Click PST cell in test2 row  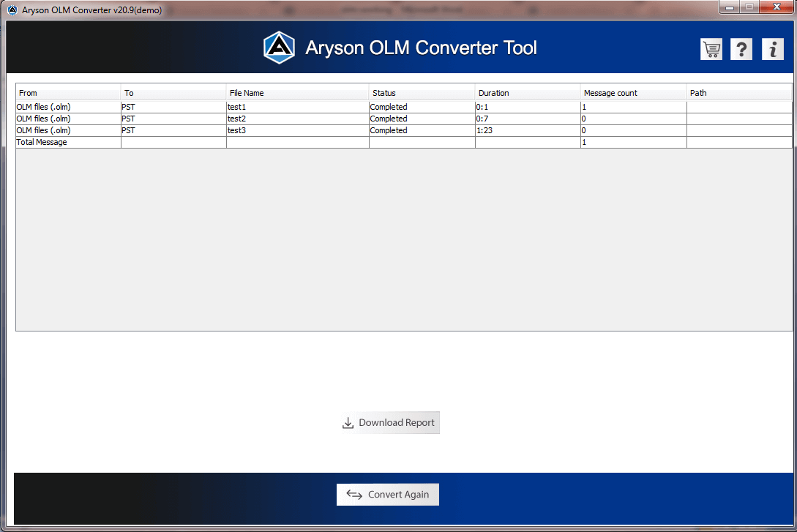click(173, 119)
